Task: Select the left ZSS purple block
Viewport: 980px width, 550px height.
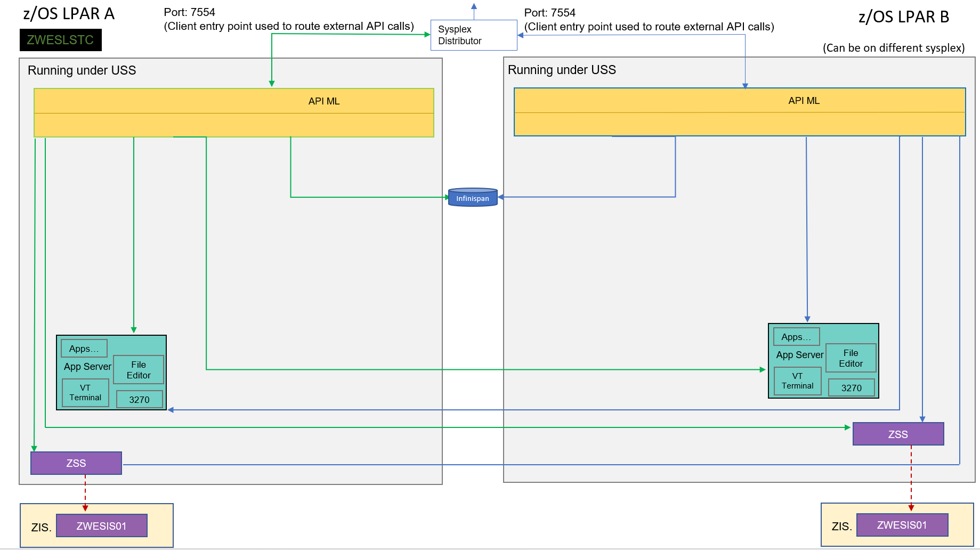Action: [76, 463]
